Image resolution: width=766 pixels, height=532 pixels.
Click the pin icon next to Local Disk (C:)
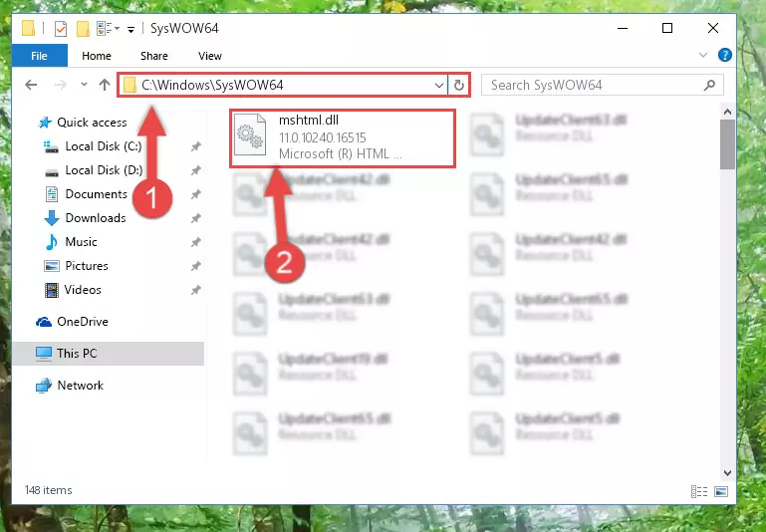click(196, 146)
